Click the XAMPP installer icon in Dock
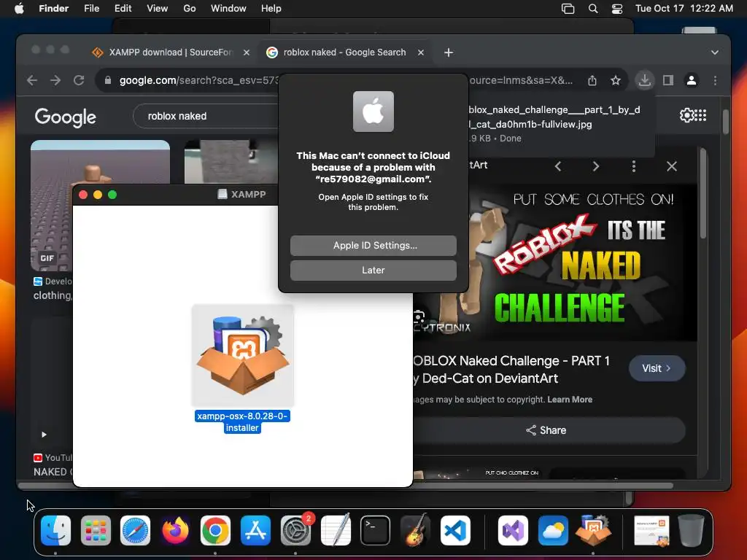Viewport: 747px width, 560px height. point(593,530)
